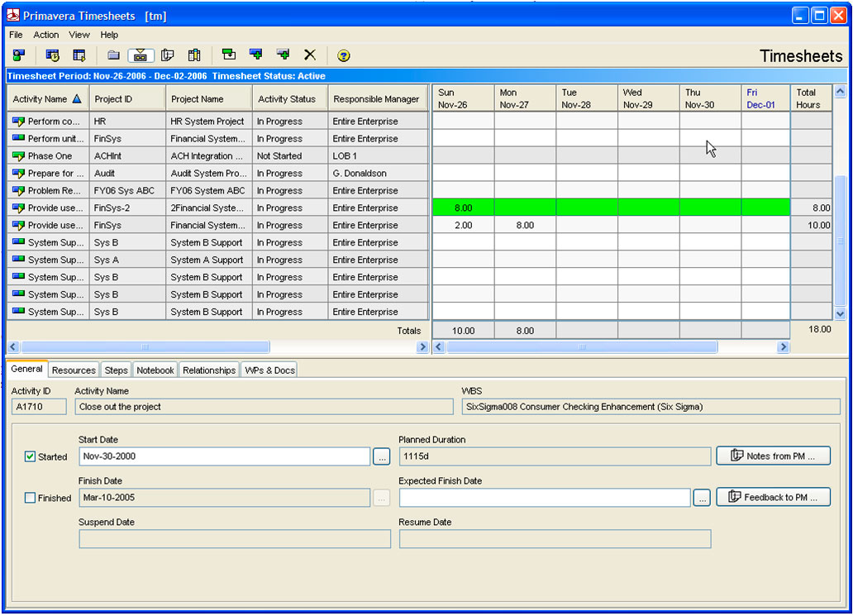Click the hours grid horizontal scrollbar left arrow
This screenshot has height=616, width=853.
click(439, 346)
